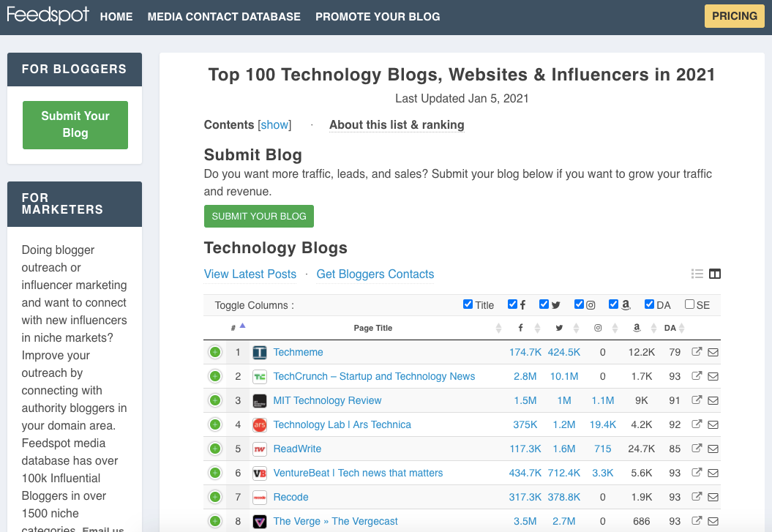Open the Techmeme blog link
The width and height of the screenshot is (772, 532).
click(298, 353)
